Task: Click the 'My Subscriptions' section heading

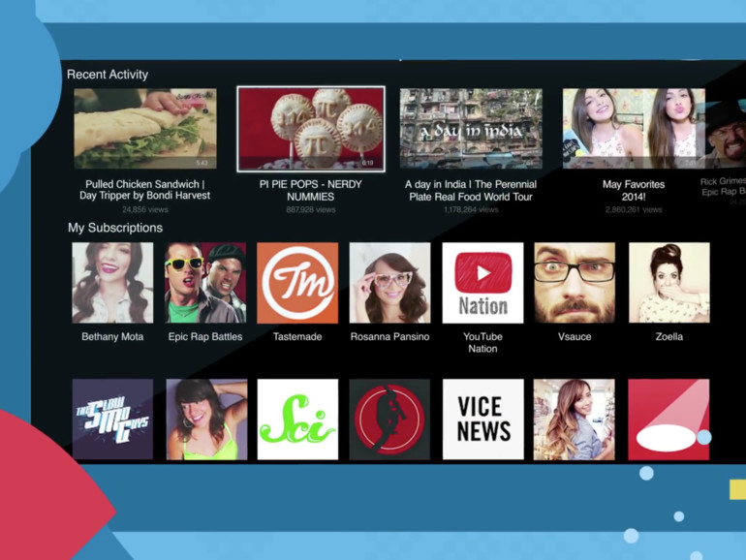Action: pos(115,228)
